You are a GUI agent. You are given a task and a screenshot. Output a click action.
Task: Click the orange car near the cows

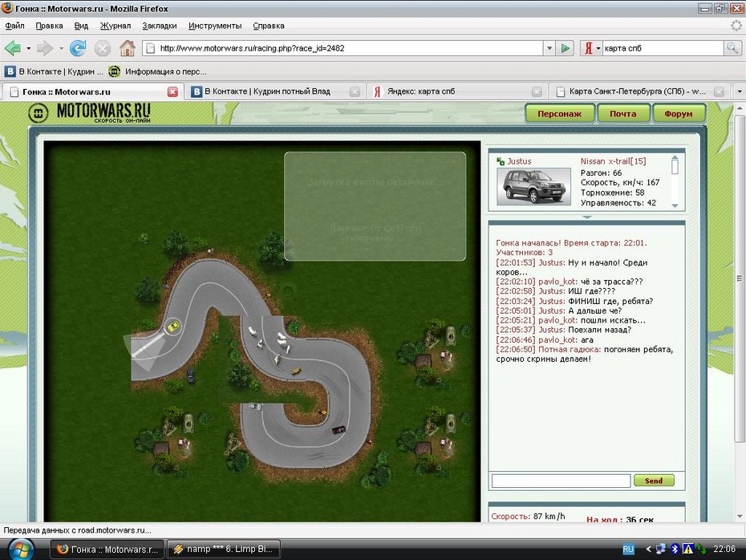pos(297,371)
